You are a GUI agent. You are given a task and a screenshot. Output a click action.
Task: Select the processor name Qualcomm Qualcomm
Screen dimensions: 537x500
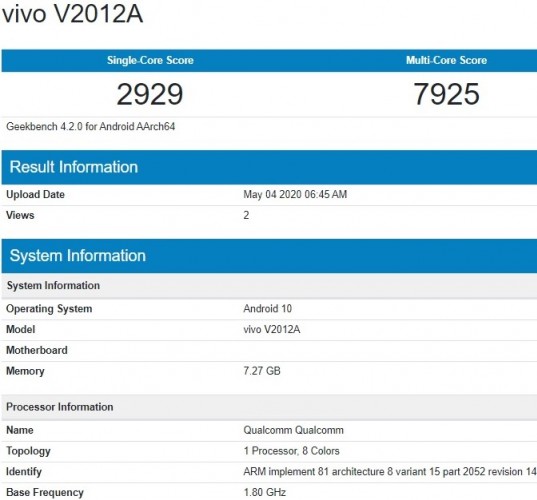pos(293,430)
